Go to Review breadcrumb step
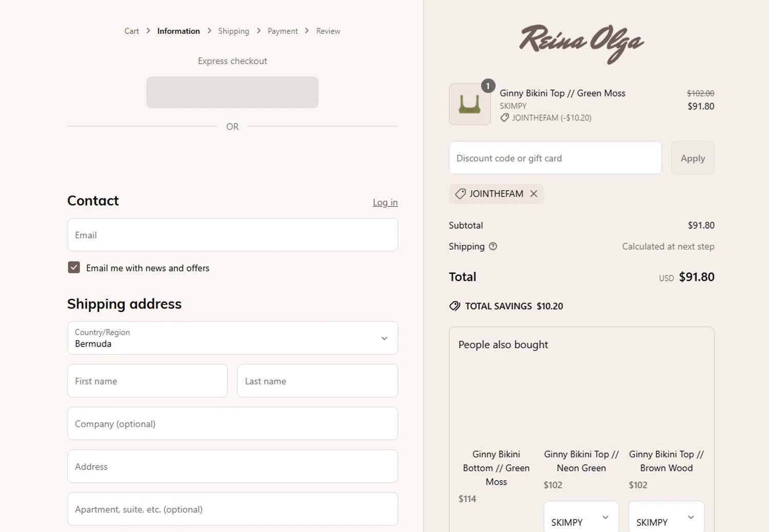The image size is (769, 532). [x=328, y=31]
